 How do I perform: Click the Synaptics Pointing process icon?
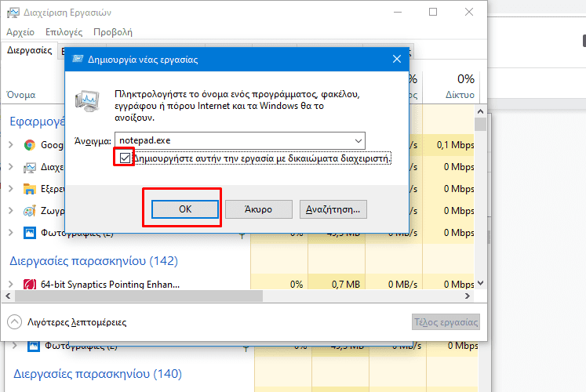click(x=30, y=284)
